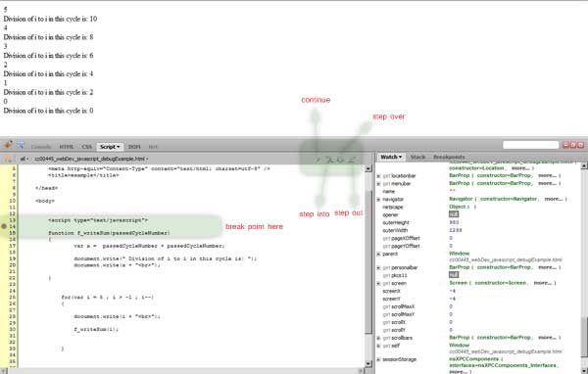Open the Breakpoints side panel tab

point(449,157)
